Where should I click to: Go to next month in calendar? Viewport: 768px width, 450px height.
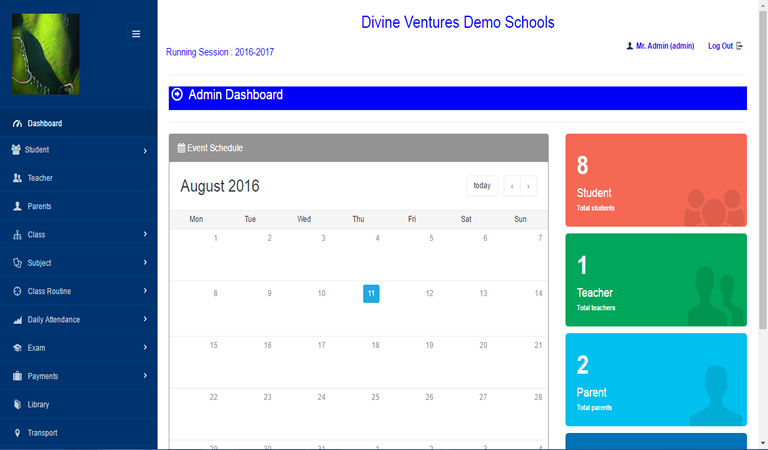pos(528,186)
